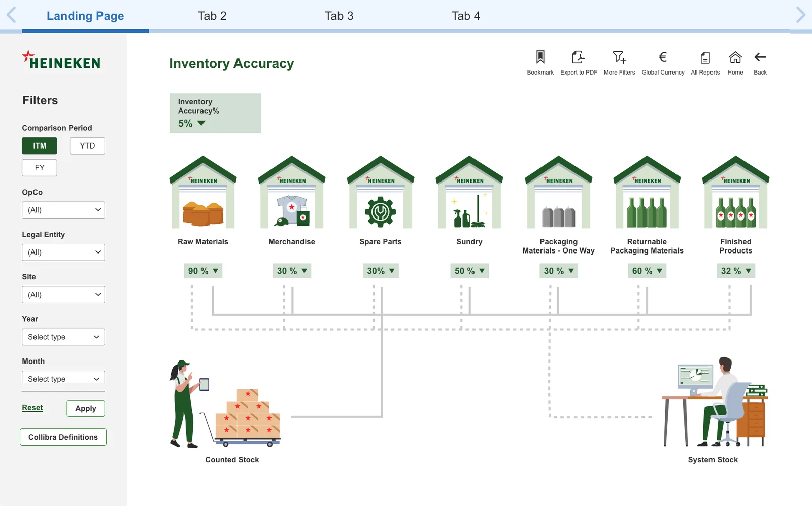The width and height of the screenshot is (812, 506).
Task: Expand Raw Materials 90 % indicator
Action: pyautogui.click(x=203, y=271)
